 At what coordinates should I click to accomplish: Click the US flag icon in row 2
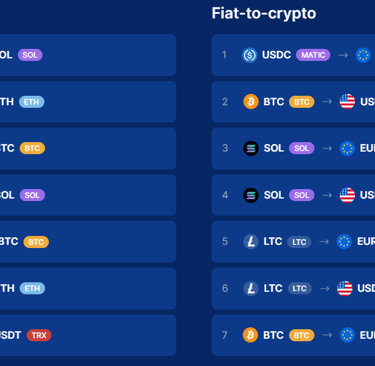pyautogui.click(x=347, y=101)
